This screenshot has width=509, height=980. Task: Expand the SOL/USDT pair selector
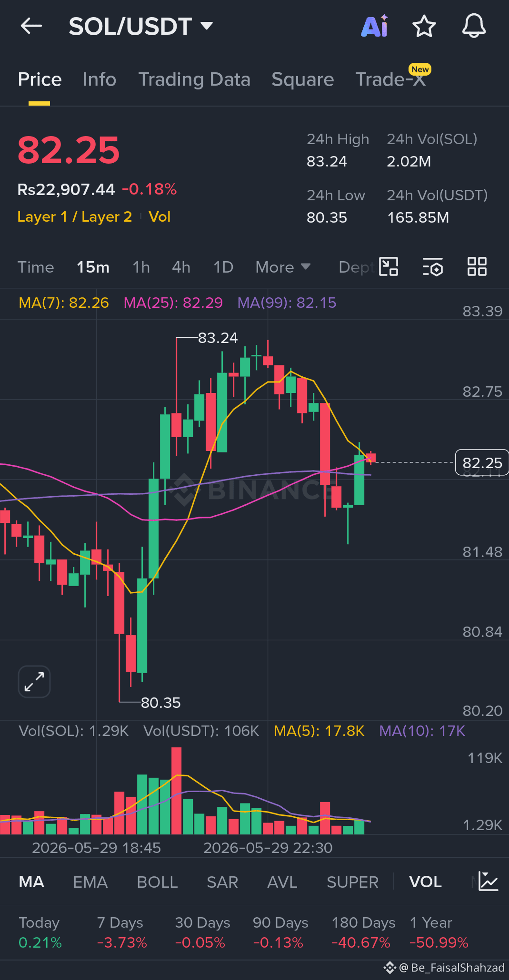140,26
